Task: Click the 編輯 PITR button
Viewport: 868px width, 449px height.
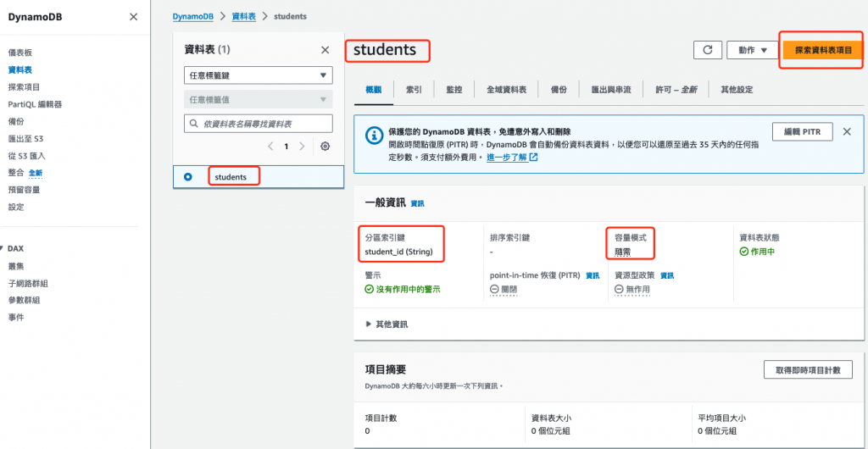Action: pyautogui.click(x=803, y=131)
